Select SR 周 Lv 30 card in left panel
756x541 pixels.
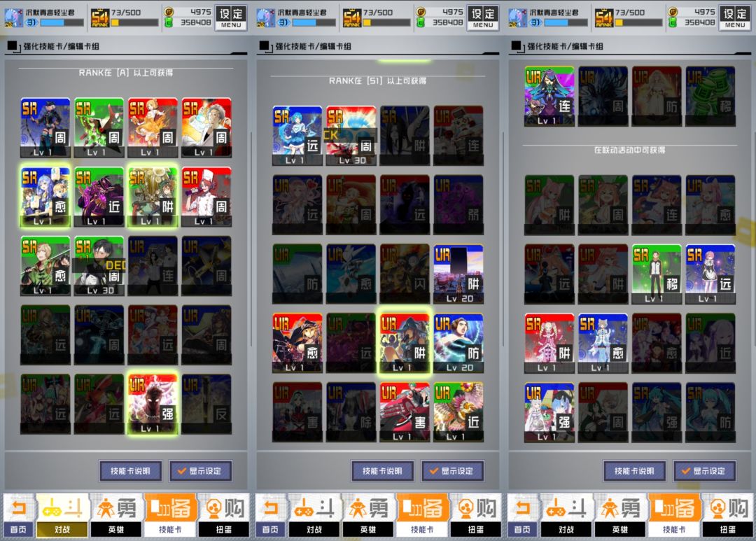tap(99, 266)
